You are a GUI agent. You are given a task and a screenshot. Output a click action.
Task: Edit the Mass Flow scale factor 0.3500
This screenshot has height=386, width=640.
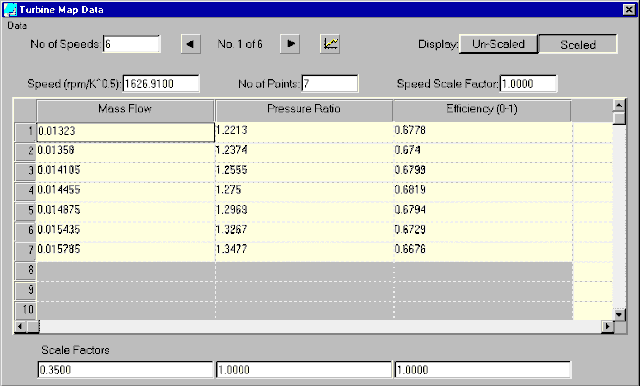click(125, 370)
